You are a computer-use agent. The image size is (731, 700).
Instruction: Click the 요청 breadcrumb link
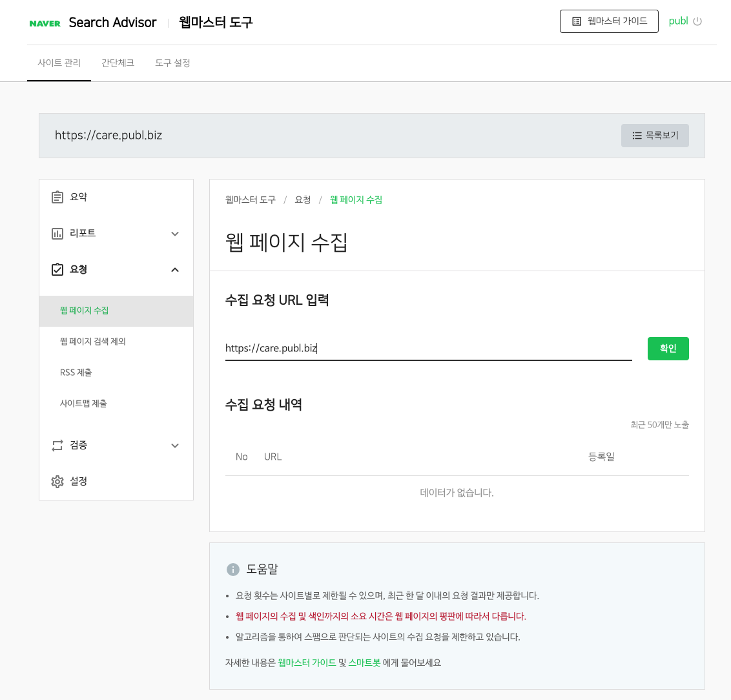(301, 200)
